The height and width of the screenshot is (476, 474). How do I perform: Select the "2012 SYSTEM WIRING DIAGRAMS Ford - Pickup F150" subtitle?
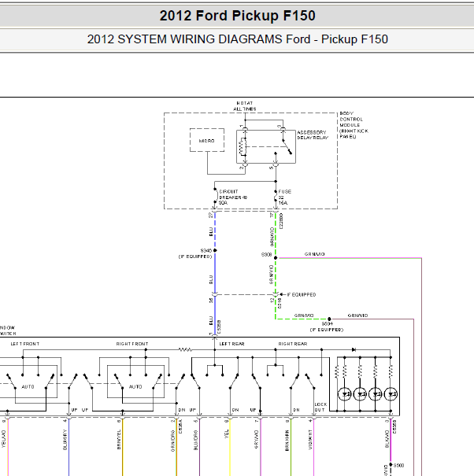[237, 39]
